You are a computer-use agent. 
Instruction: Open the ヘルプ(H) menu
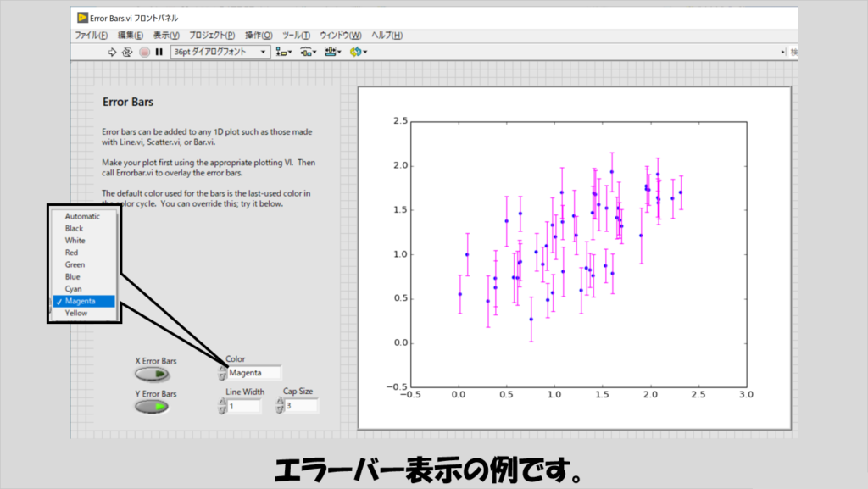(x=387, y=35)
